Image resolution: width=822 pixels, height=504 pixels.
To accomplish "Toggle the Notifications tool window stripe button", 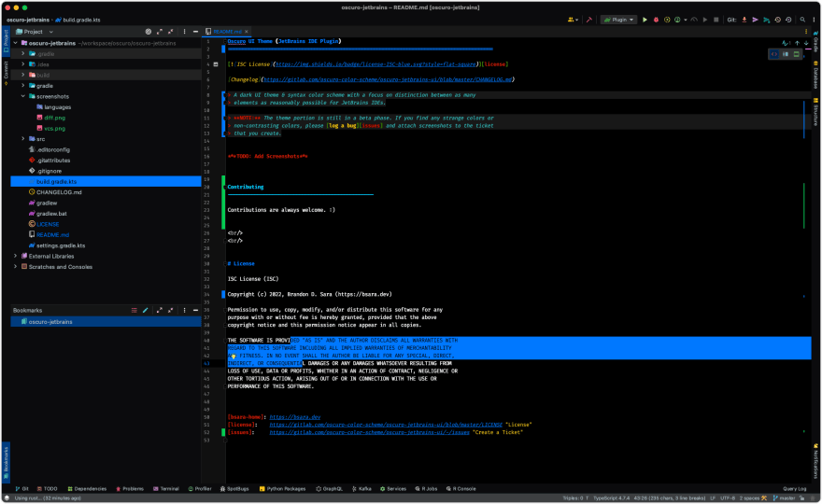I will click(815, 462).
